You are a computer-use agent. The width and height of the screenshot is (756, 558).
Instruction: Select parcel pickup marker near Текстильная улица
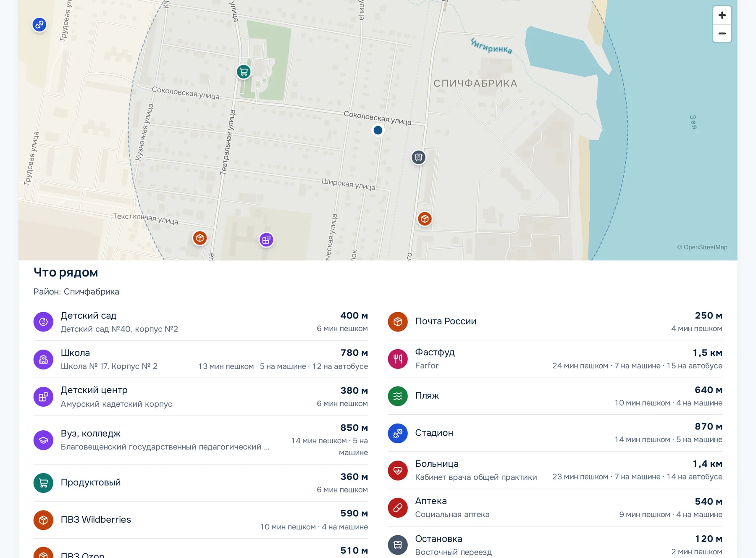tap(200, 238)
